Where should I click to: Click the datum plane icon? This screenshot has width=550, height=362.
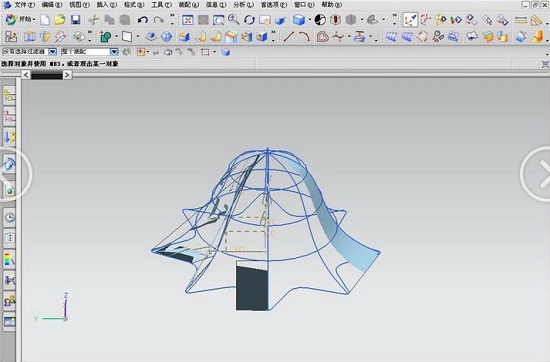[127, 36]
